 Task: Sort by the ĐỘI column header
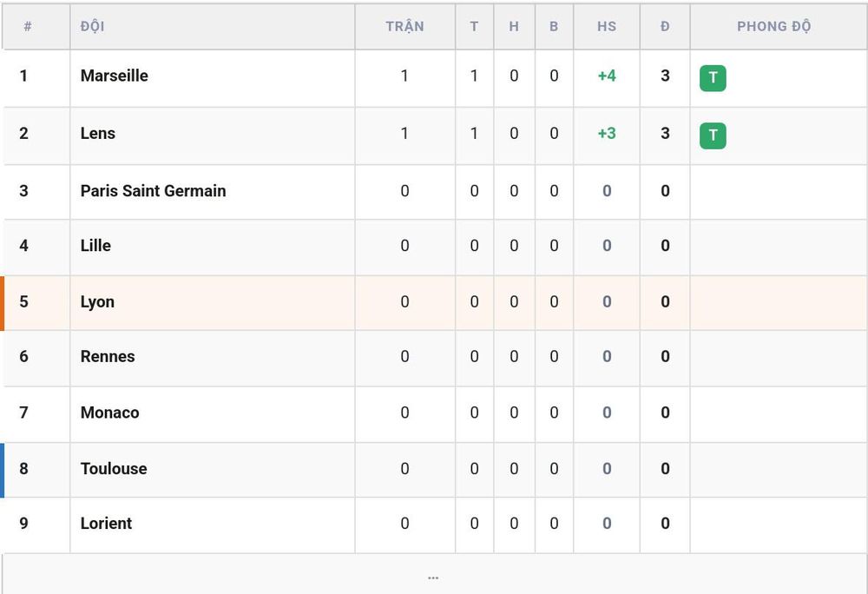pos(93,26)
